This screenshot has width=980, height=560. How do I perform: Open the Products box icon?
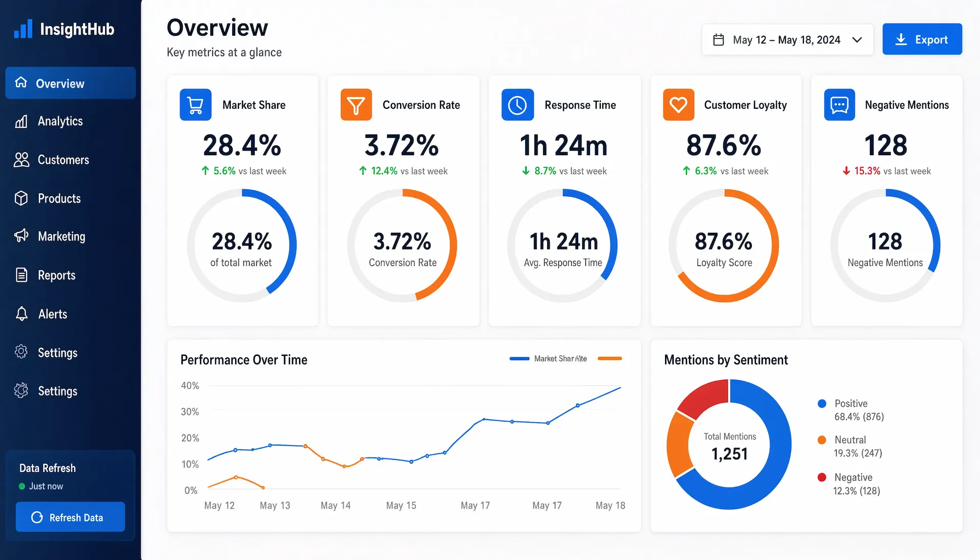click(21, 198)
